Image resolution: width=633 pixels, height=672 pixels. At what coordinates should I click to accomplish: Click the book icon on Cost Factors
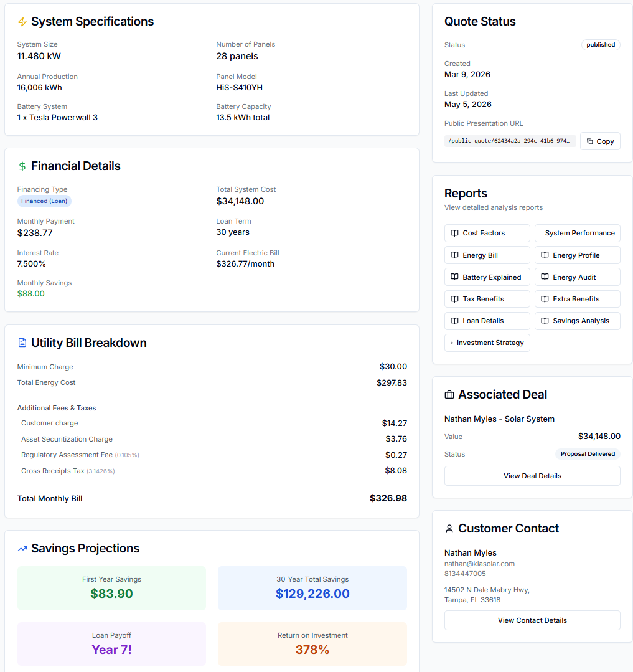tap(454, 233)
